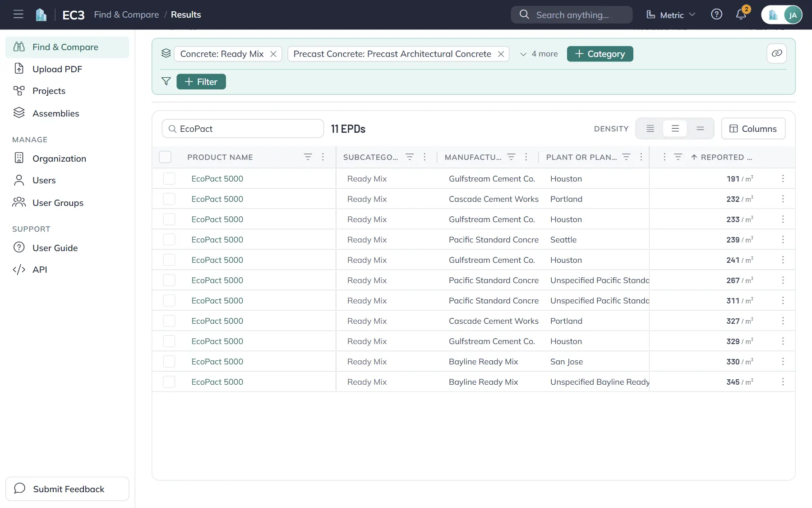Open the Metric units dropdown

[x=671, y=15]
